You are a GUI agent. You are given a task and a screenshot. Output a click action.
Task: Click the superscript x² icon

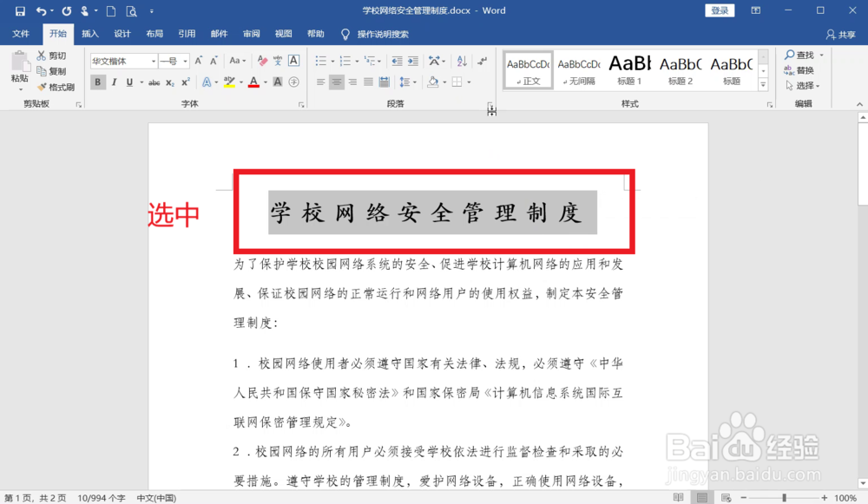(x=184, y=82)
